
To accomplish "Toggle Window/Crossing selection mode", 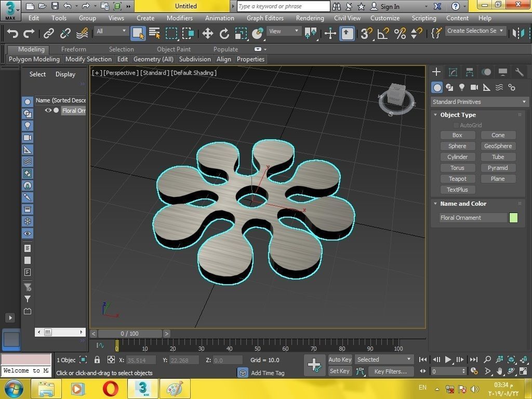I will tap(188, 33).
